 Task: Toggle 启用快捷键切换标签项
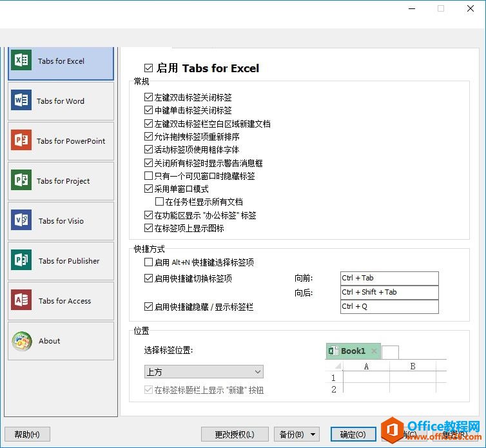point(148,278)
